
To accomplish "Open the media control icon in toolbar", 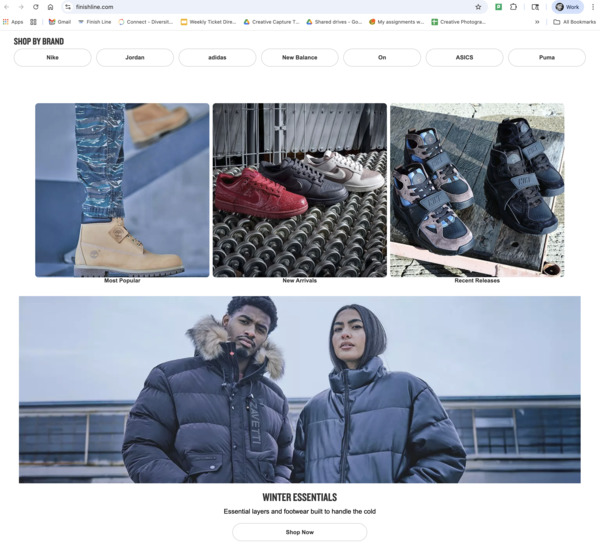I will point(535,7).
